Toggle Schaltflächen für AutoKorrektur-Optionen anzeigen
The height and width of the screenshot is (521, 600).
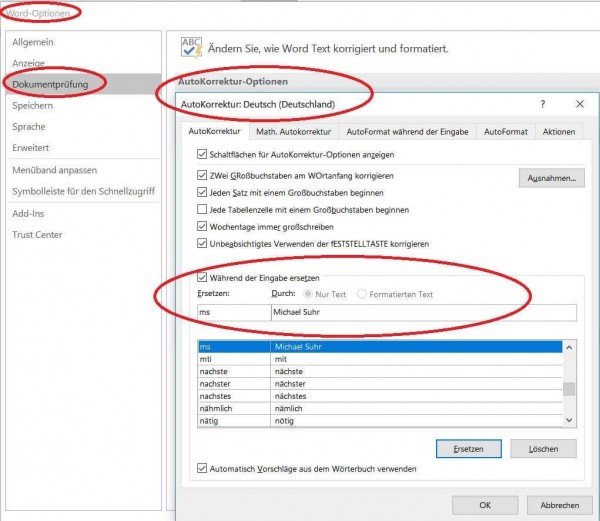[202, 154]
